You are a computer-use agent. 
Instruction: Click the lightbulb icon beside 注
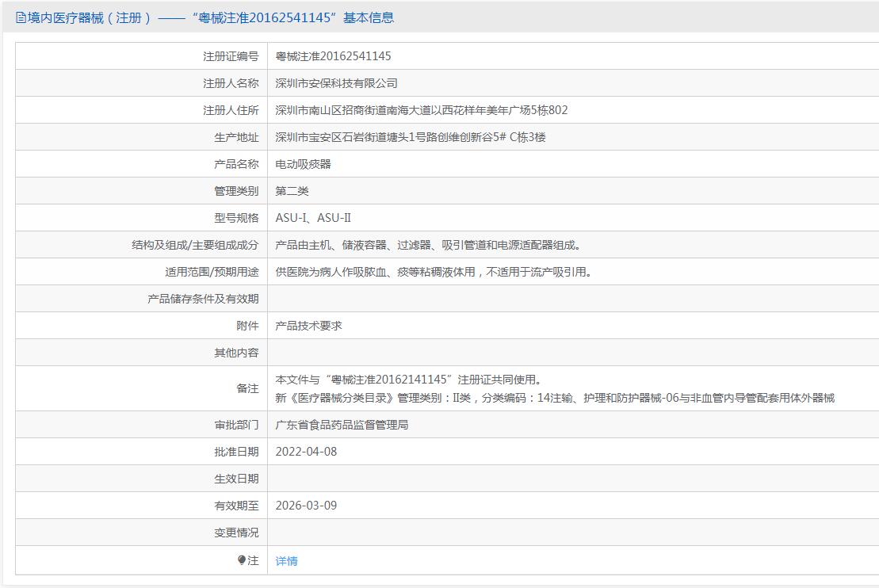(242, 560)
